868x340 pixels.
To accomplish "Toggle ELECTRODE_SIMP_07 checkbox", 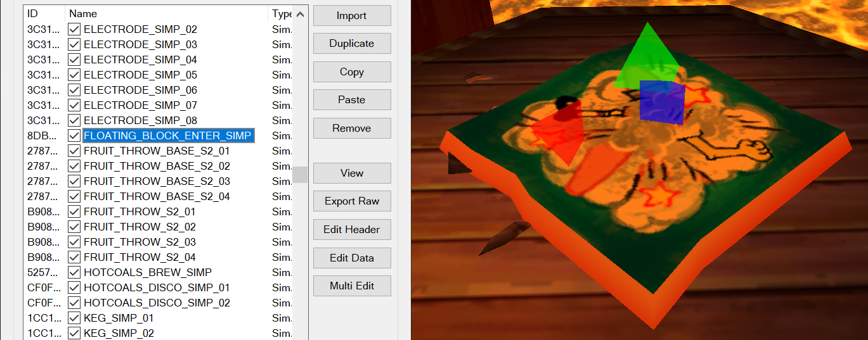I will [74, 105].
